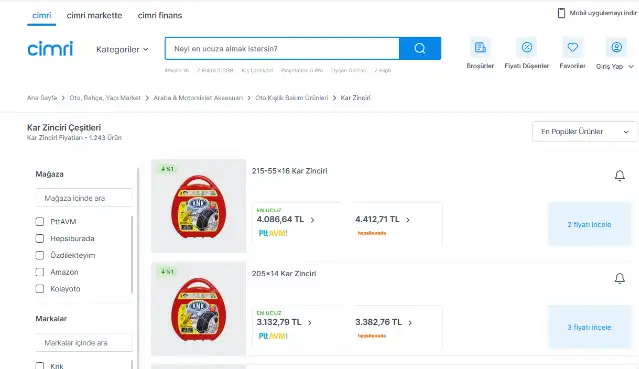639x369 pixels.
Task: Go to Oto Kışlık Bakım Ürünleri breadcrumb
Action: 292,98
